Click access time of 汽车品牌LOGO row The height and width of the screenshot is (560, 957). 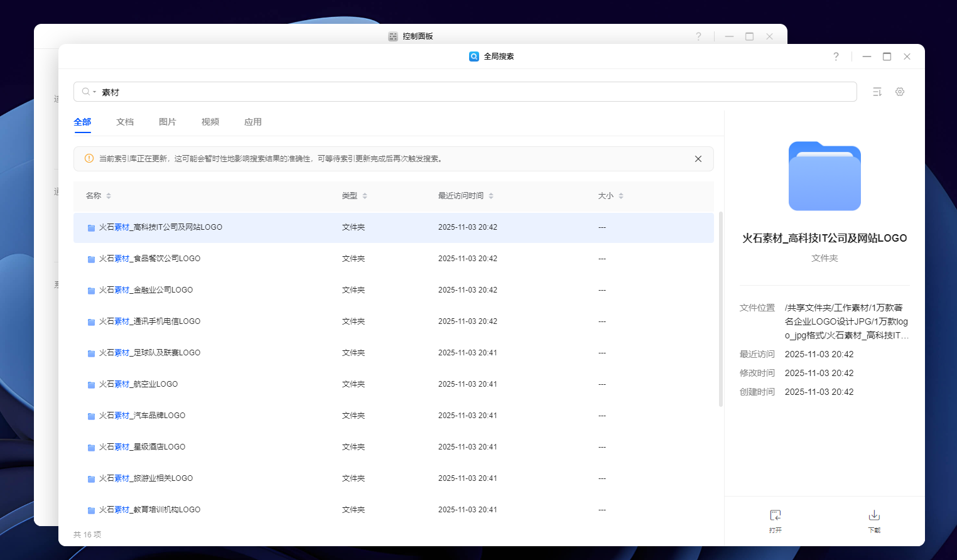pyautogui.click(x=468, y=416)
